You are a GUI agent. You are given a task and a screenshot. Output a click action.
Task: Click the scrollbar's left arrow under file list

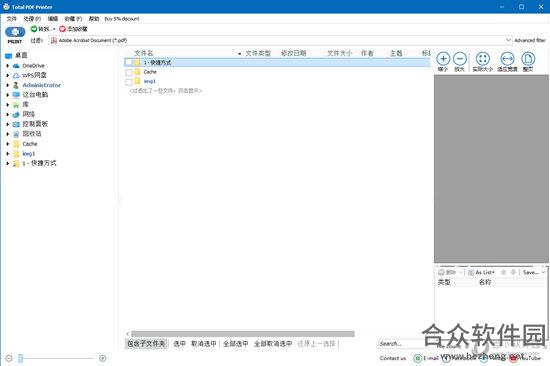click(x=128, y=334)
